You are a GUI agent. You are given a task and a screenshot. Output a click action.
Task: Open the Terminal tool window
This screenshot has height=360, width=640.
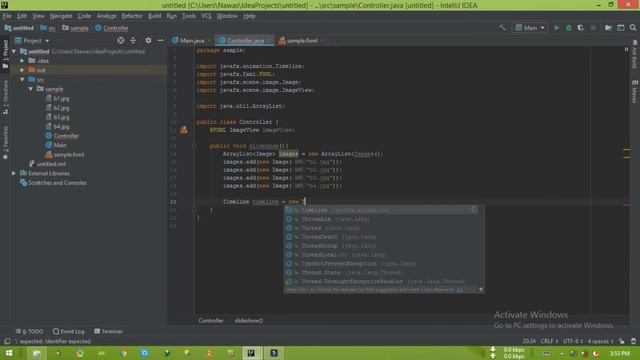(x=108, y=331)
